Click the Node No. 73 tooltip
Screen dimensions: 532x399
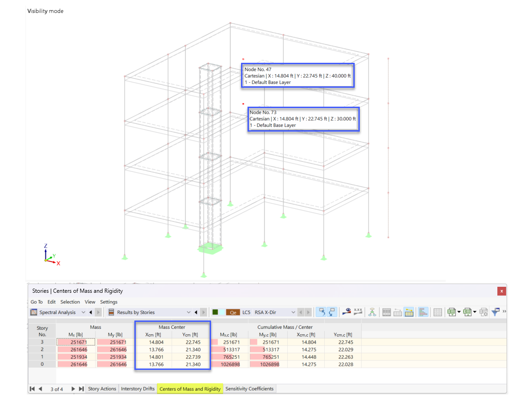(303, 119)
